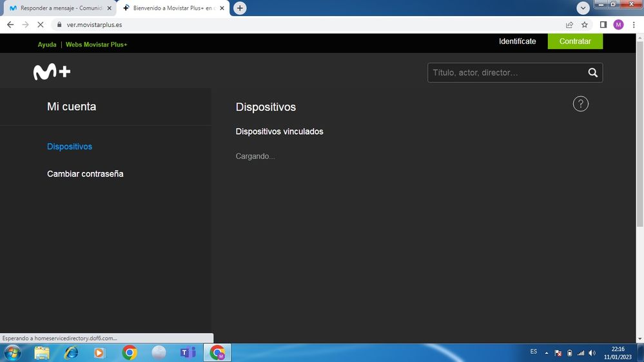Bookmark this page with star icon
This screenshot has width=644, height=362.
coord(585,24)
